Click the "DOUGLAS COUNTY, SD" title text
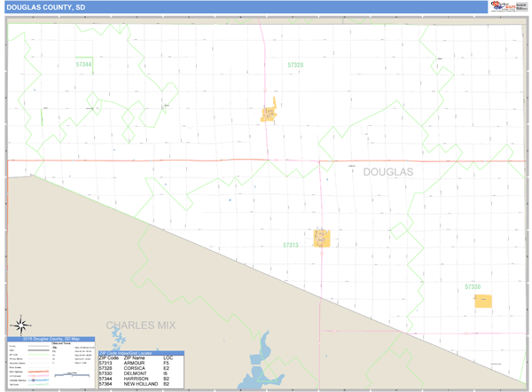The height and width of the screenshot is (392, 532). pyautogui.click(x=46, y=7)
